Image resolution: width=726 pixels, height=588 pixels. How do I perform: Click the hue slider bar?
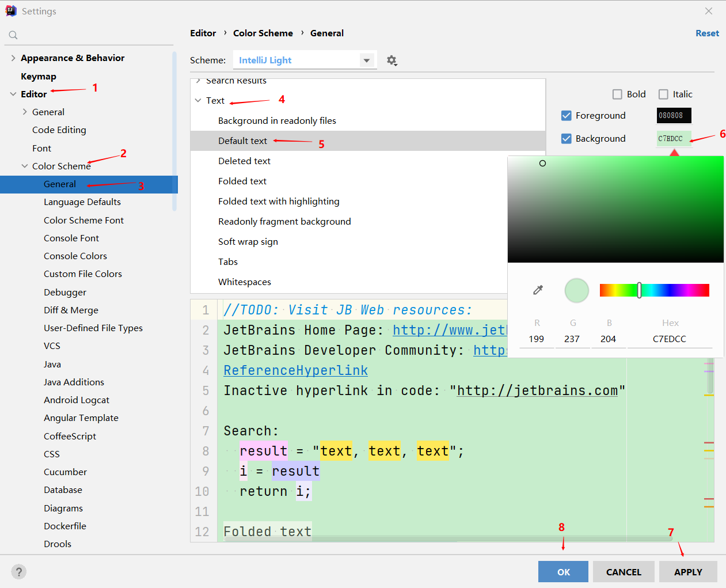coord(654,290)
